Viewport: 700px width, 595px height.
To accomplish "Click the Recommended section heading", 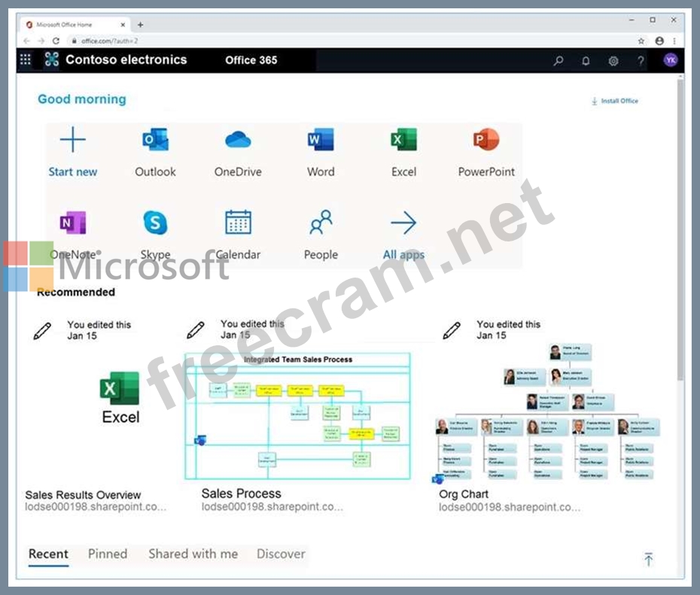I will [x=76, y=292].
